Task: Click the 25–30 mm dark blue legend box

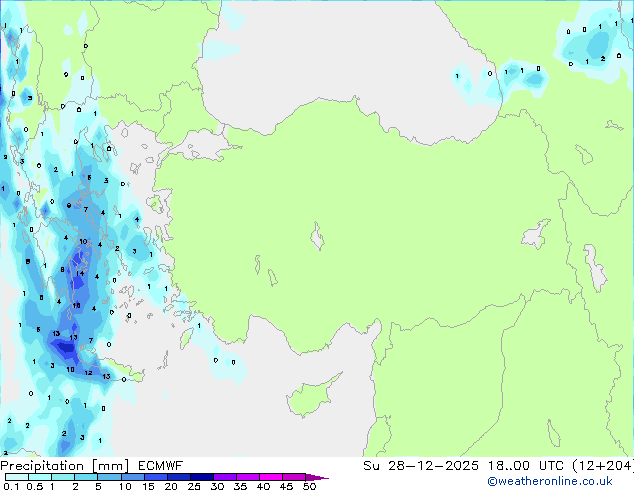Action: (x=202, y=477)
